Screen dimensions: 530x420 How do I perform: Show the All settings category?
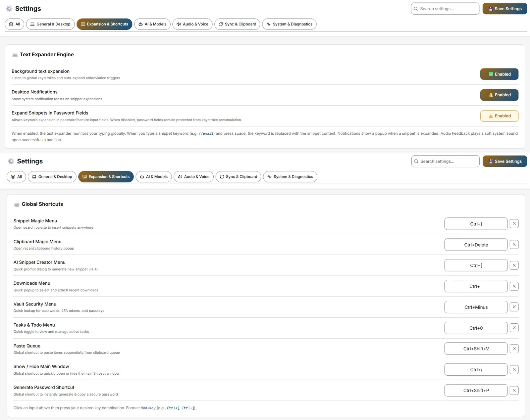pyautogui.click(x=15, y=24)
